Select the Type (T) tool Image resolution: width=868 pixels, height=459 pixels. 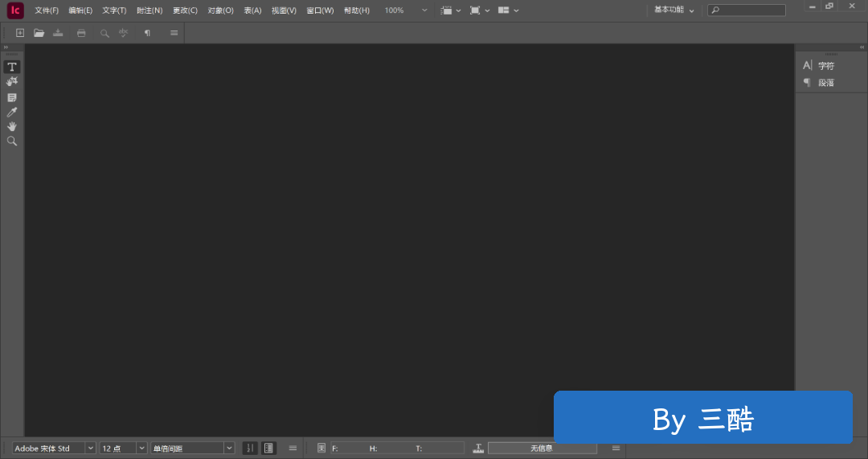click(x=11, y=67)
